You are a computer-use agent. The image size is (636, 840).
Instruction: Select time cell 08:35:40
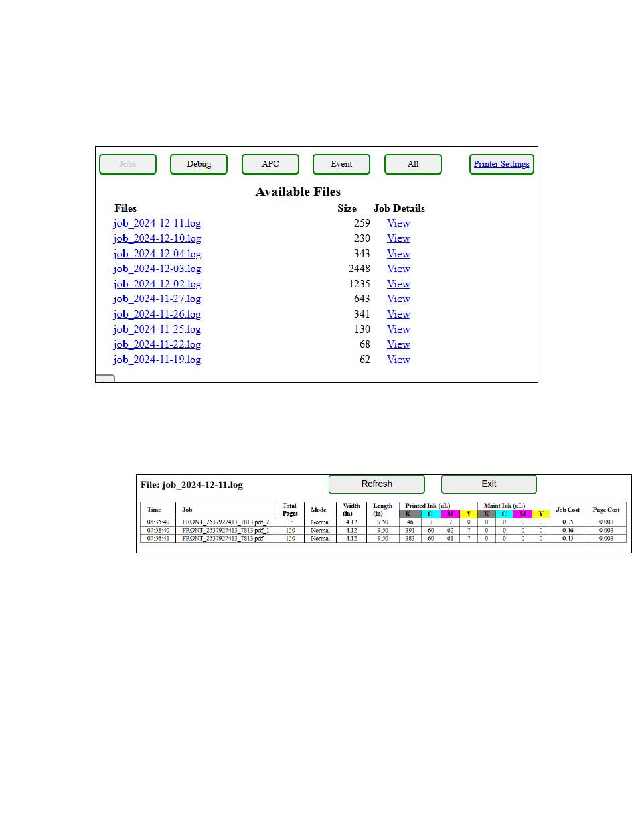pyautogui.click(x=159, y=522)
